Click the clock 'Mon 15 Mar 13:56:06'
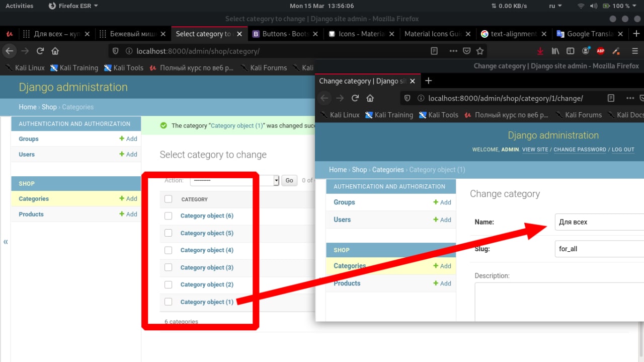Image resolution: width=644 pixels, height=362 pixels. [321, 6]
